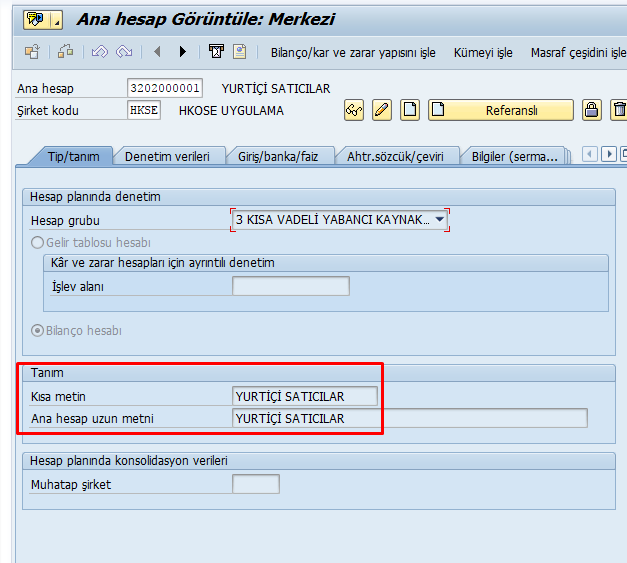Click the hierarchy structure toolbar icon
The height and width of the screenshot is (563, 627).
point(66,52)
